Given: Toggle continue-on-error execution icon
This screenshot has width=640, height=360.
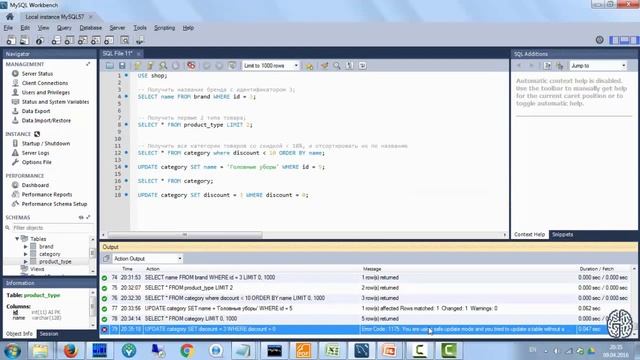Looking at the screenshot, I should (191, 65).
